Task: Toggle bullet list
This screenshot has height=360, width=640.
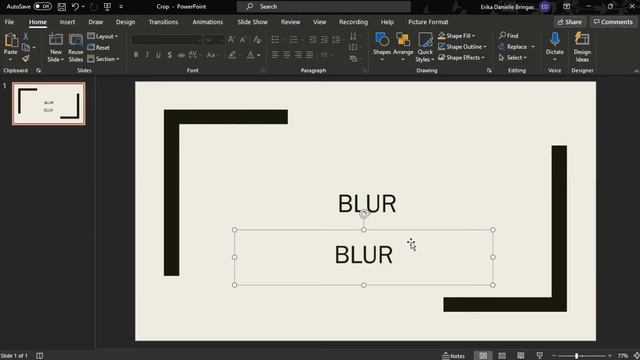Action: 276,40
